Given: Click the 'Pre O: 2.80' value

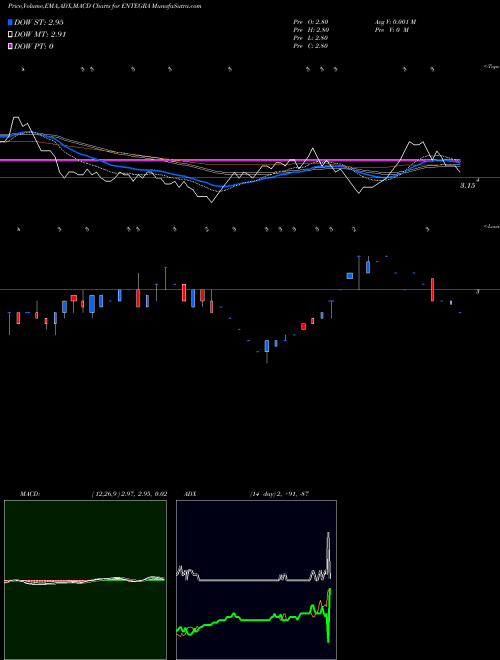Looking at the screenshot, I should pyautogui.click(x=311, y=22).
